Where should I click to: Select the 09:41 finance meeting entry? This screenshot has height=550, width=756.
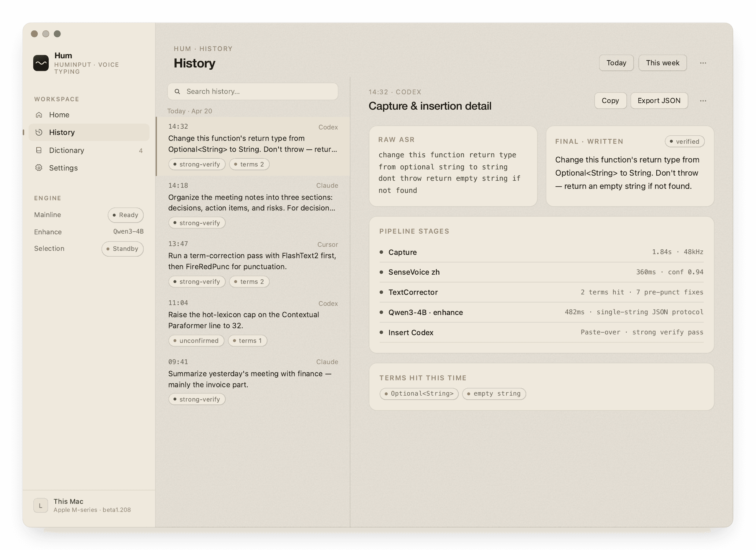(253, 382)
